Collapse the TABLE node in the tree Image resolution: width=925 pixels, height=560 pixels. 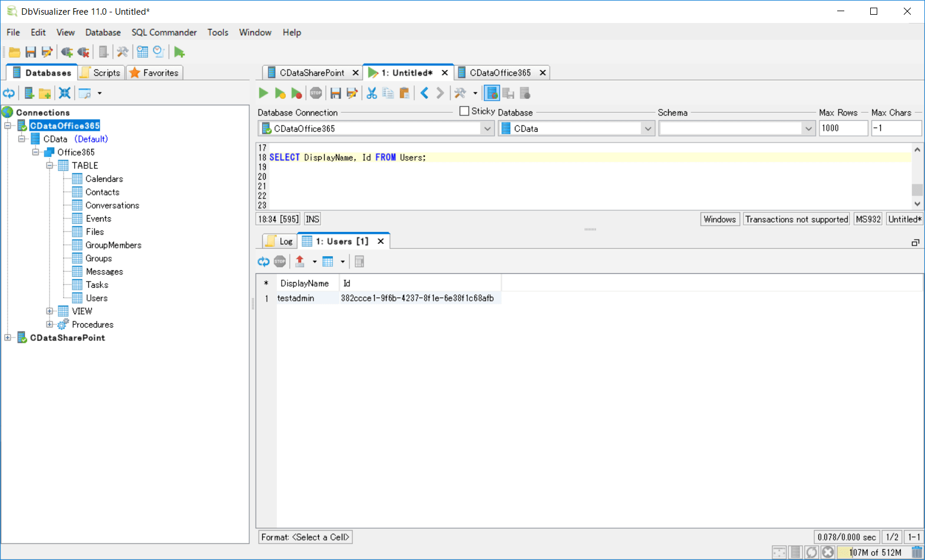pos(50,165)
